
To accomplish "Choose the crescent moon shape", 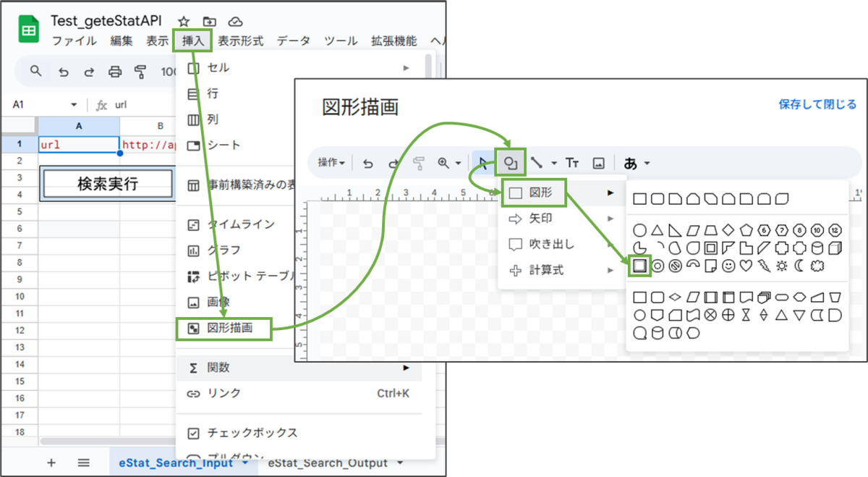I will pos(800,266).
